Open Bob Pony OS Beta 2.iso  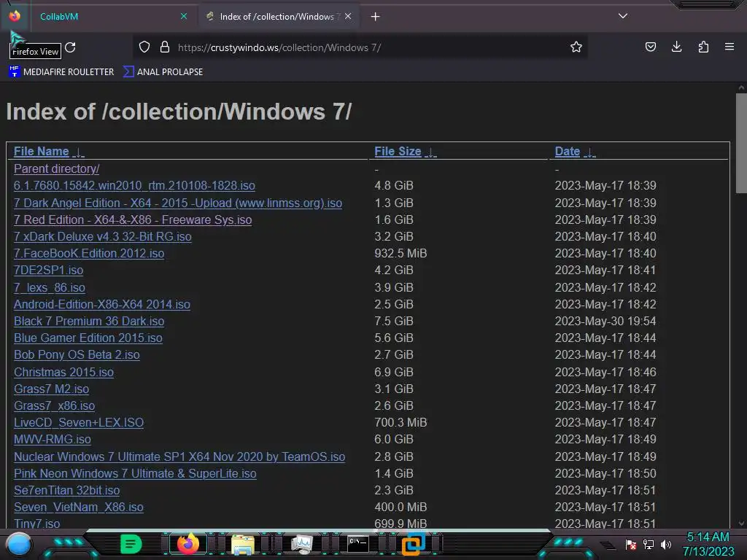[x=77, y=355]
